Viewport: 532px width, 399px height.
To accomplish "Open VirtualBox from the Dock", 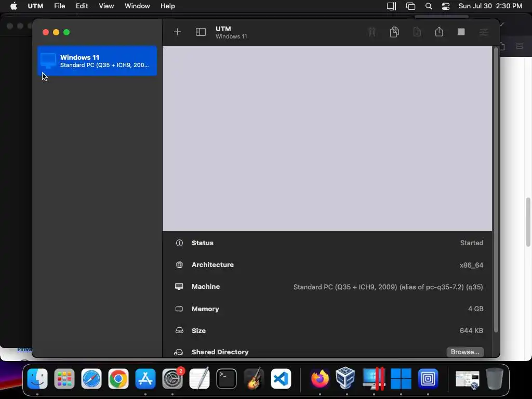I will [345, 378].
